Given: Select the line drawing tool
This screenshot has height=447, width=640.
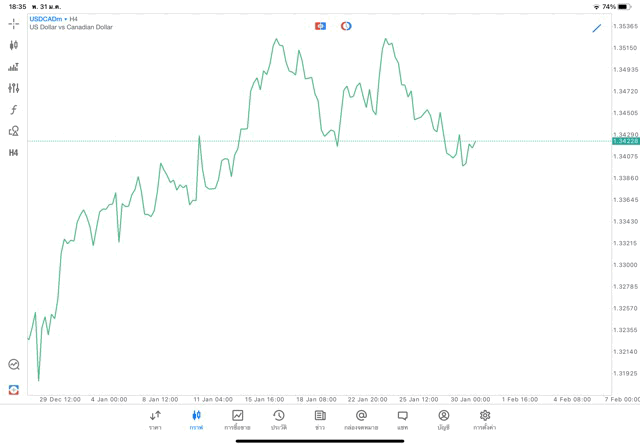Looking at the screenshot, I should coord(597,28).
